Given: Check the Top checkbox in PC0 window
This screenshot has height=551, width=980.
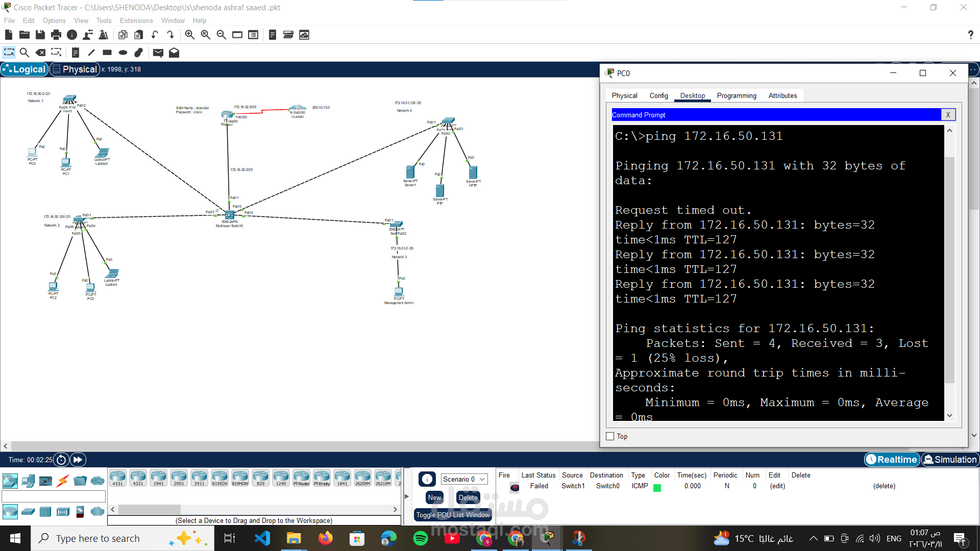Looking at the screenshot, I should coord(610,436).
